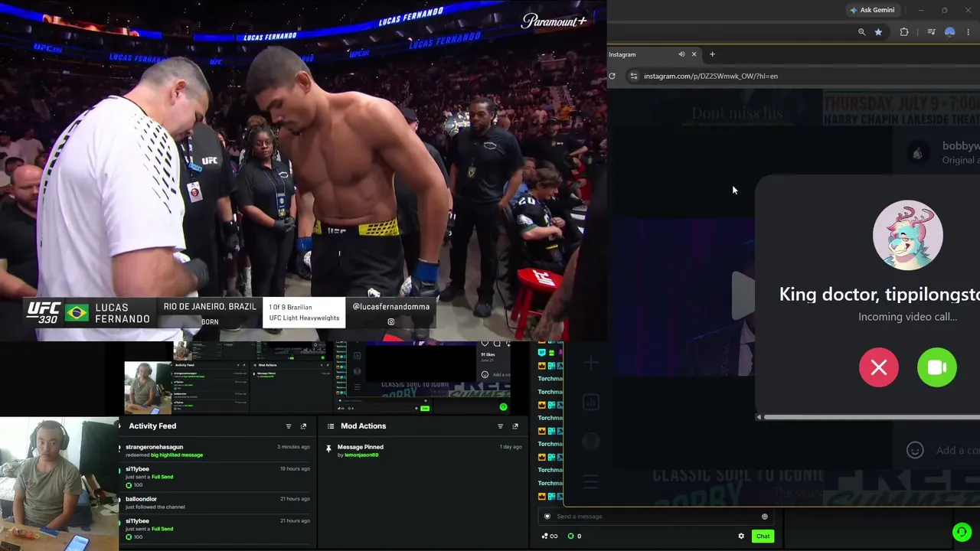Click the Add a comment field on Instagram
980x551 pixels.
pos(957,450)
